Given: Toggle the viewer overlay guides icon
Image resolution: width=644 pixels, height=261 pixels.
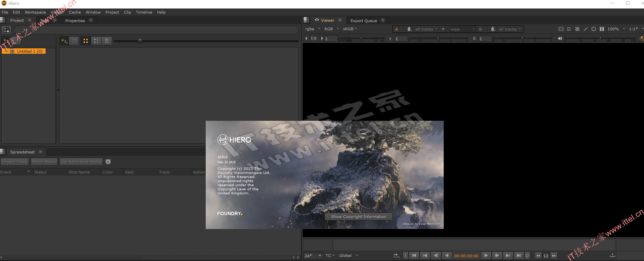Looking at the screenshot, I should click(x=561, y=29).
